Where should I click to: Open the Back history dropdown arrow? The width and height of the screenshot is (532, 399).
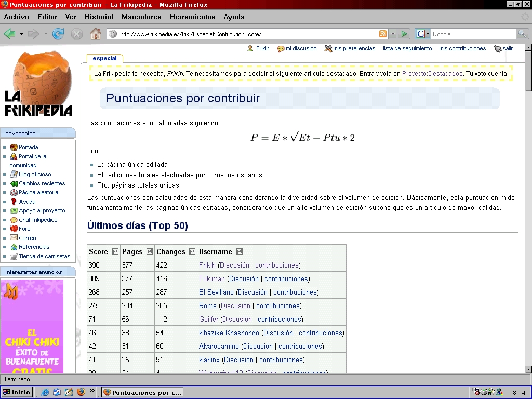[x=21, y=34]
